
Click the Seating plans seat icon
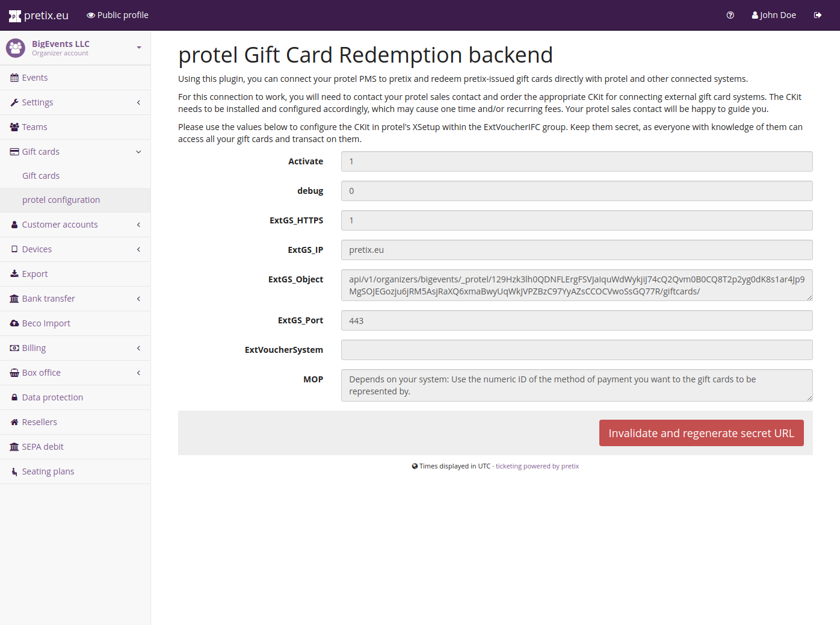14,471
